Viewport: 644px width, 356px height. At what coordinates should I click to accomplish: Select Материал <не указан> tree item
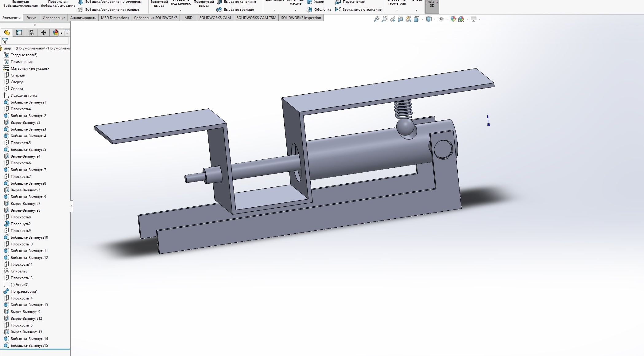pyautogui.click(x=30, y=68)
